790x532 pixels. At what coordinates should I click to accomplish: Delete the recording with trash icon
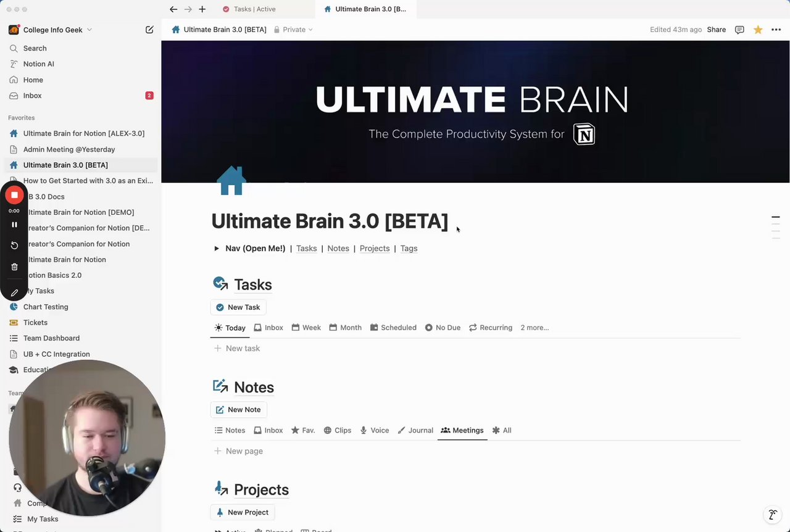pos(14,267)
